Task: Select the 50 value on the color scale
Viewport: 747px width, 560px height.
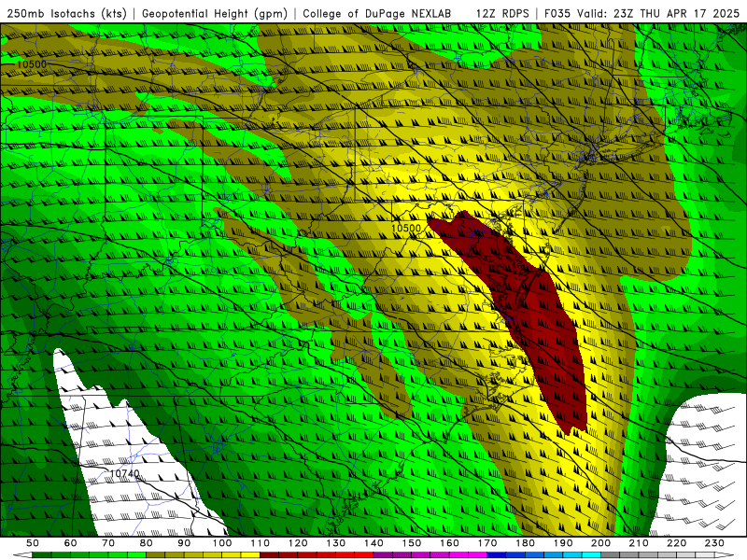Action: click(x=33, y=543)
